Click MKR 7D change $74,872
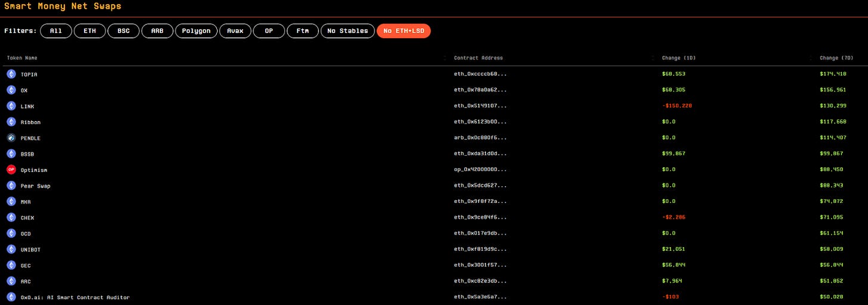 click(832, 202)
